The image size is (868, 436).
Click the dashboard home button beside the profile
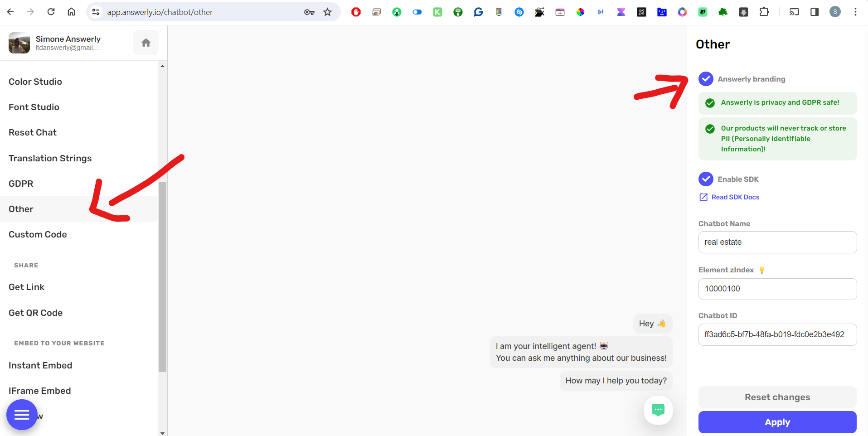pyautogui.click(x=146, y=43)
